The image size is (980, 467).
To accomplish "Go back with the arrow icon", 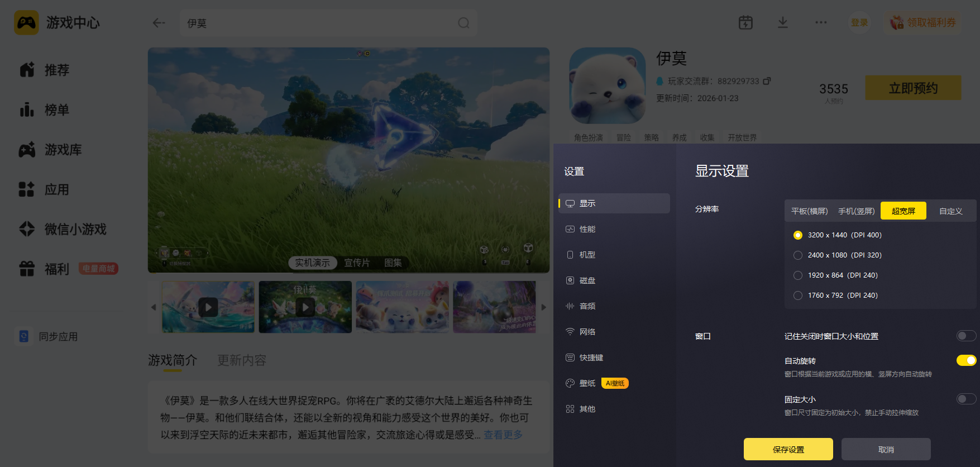I will tap(159, 23).
